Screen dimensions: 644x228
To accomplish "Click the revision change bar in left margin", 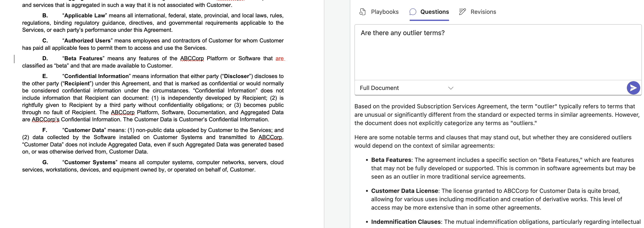I will 14,59.
